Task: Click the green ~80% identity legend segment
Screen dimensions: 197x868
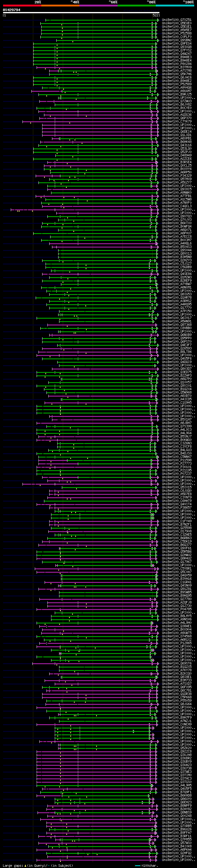Action: (x=137, y=6)
